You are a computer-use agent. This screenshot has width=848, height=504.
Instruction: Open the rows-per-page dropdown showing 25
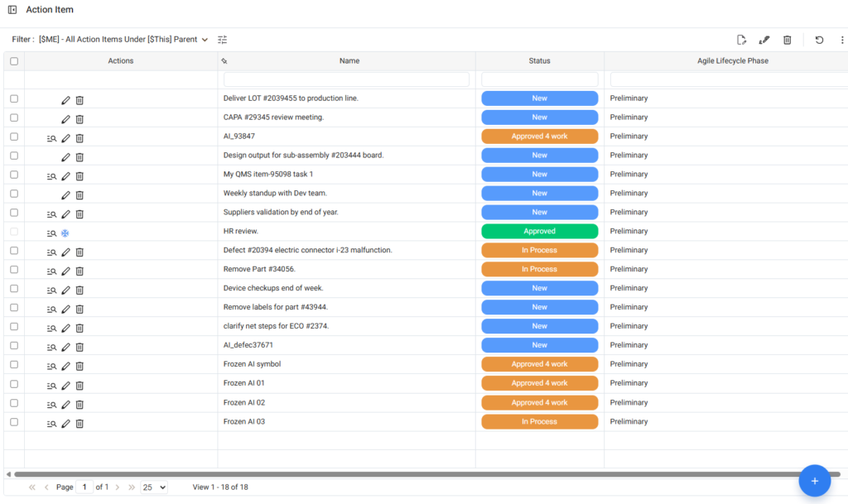(x=153, y=487)
